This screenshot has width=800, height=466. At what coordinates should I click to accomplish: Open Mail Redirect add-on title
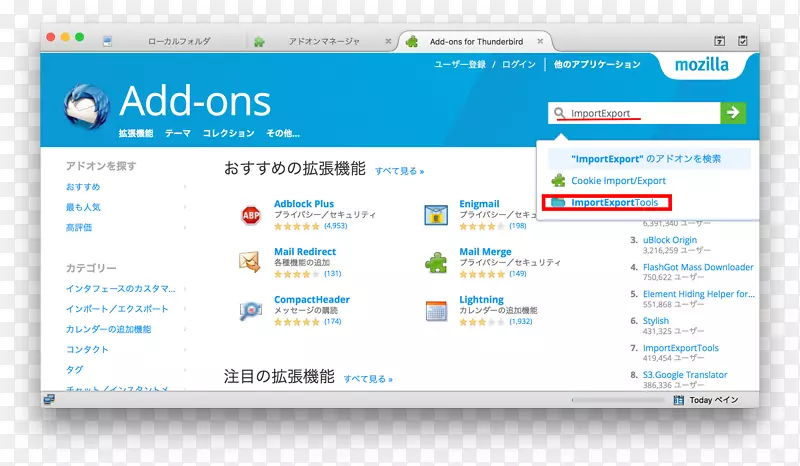coord(305,252)
